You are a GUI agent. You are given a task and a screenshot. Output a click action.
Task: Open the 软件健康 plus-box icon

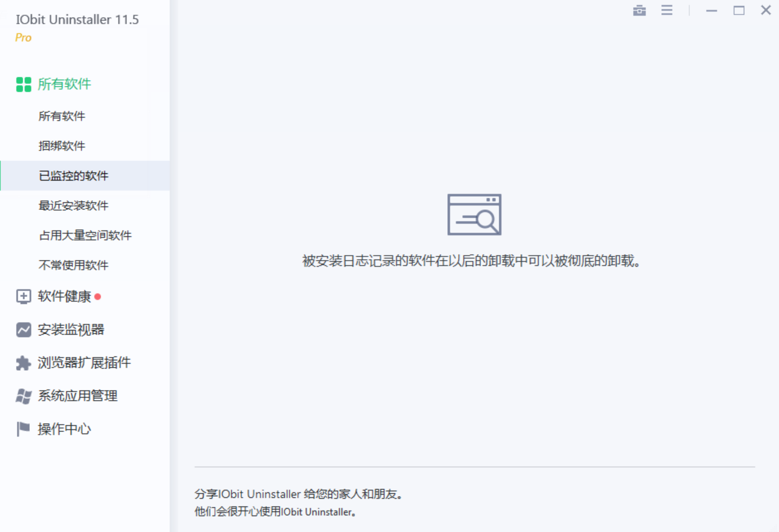point(23,297)
